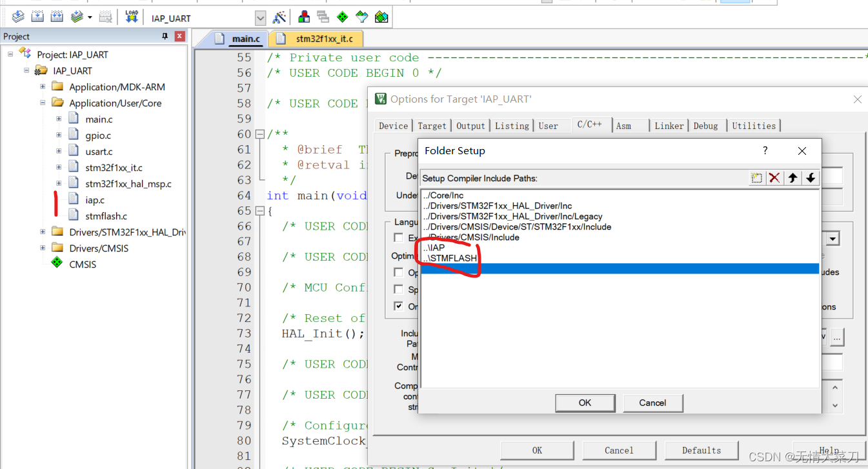Click the Rebuild all target files icon
The width and height of the screenshot is (868, 469).
[57, 17]
